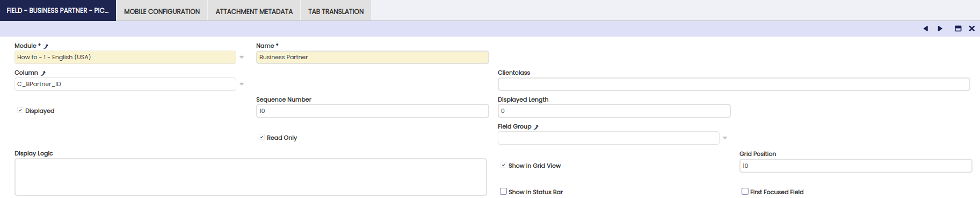980x198 pixels.
Task: Open the Field Group link arrow icon
Action: pos(536,127)
